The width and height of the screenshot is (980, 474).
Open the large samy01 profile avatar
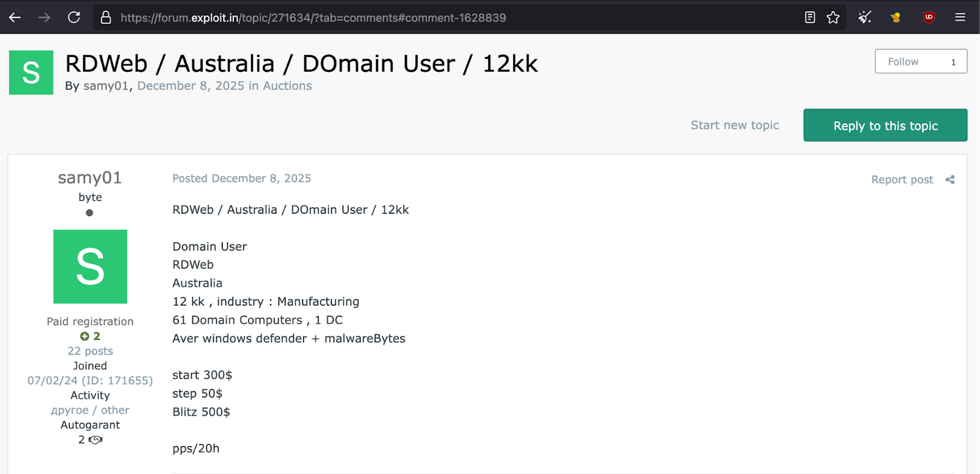coord(90,266)
